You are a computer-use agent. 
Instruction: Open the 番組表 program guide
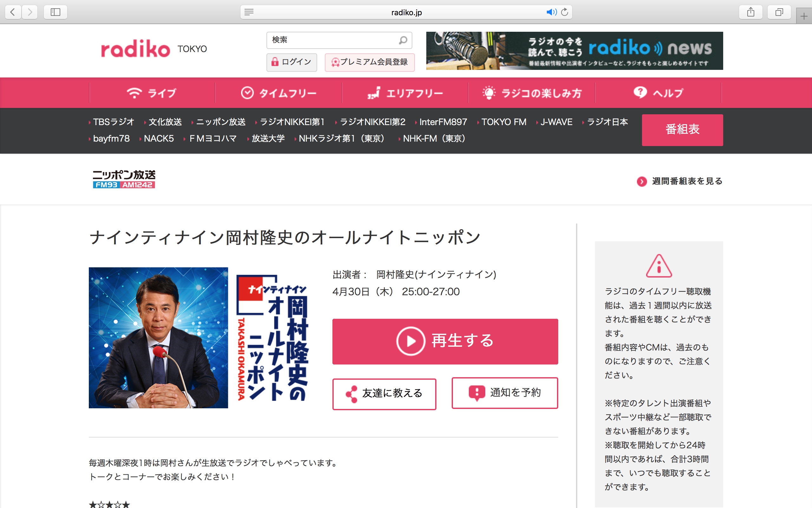(x=682, y=130)
